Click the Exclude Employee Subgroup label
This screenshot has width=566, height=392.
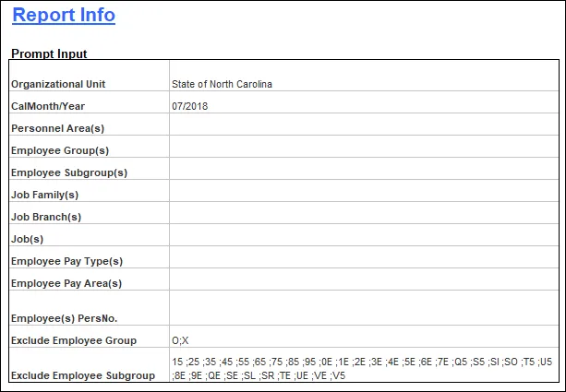(83, 375)
